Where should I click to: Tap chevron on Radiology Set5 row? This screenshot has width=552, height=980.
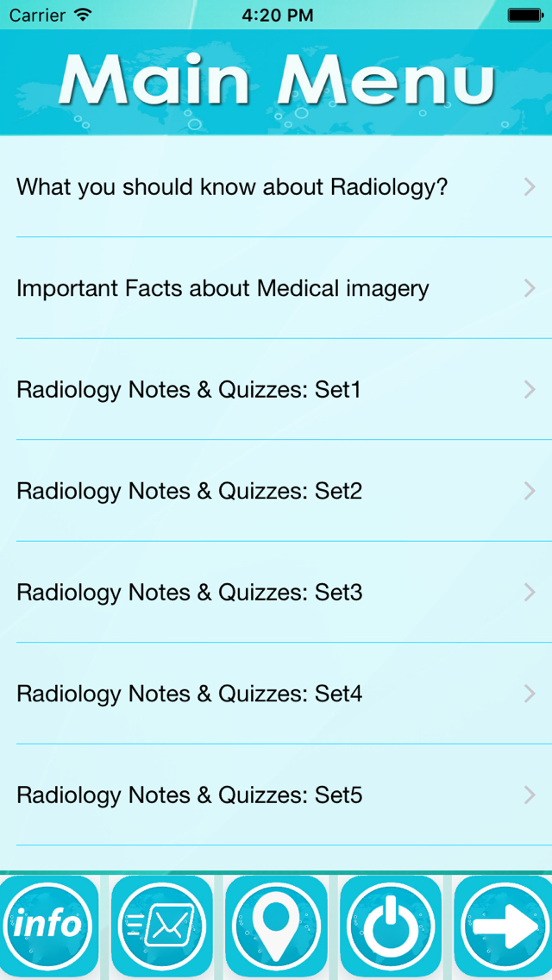(x=530, y=795)
